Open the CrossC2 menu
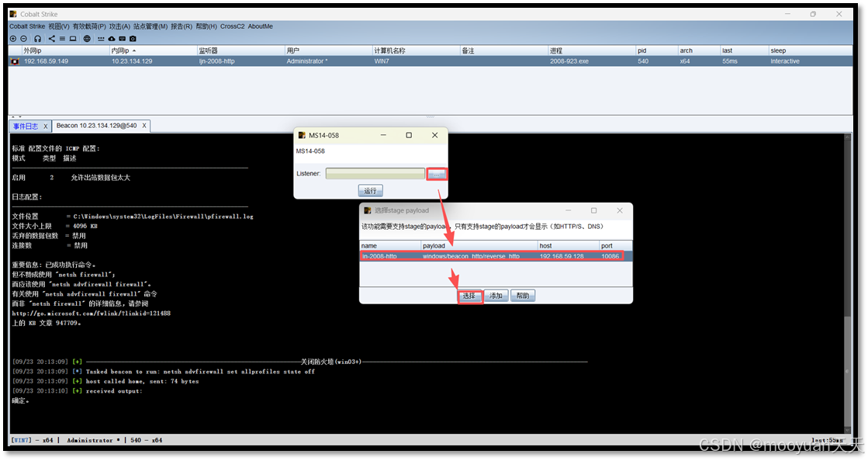Viewport: 868px width, 461px height. 233,26
